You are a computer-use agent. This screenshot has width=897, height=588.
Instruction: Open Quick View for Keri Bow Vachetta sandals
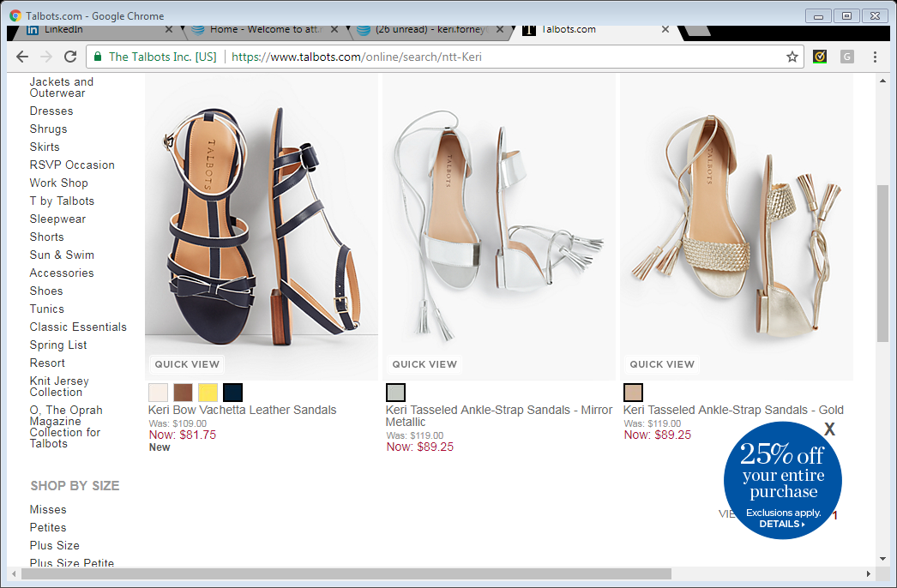(x=187, y=364)
